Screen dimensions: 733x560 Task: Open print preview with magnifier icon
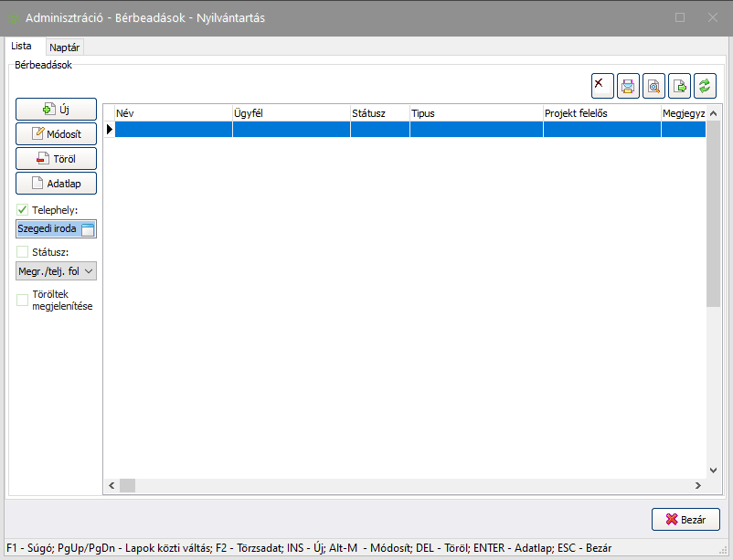point(653,85)
